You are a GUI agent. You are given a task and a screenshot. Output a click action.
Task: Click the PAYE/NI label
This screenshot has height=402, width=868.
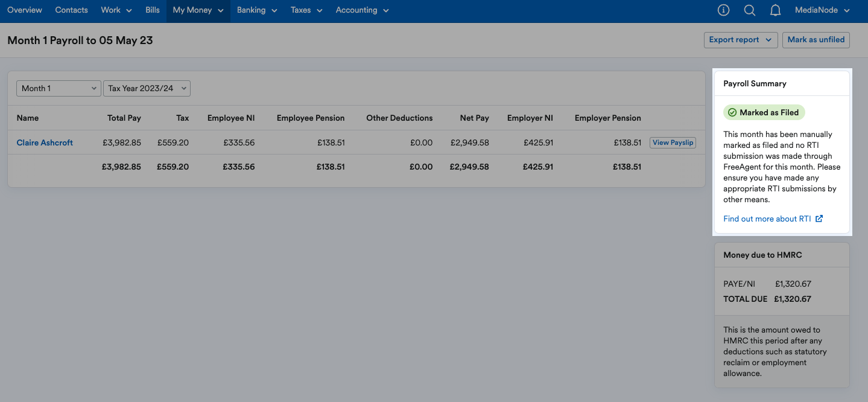coord(739,284)
